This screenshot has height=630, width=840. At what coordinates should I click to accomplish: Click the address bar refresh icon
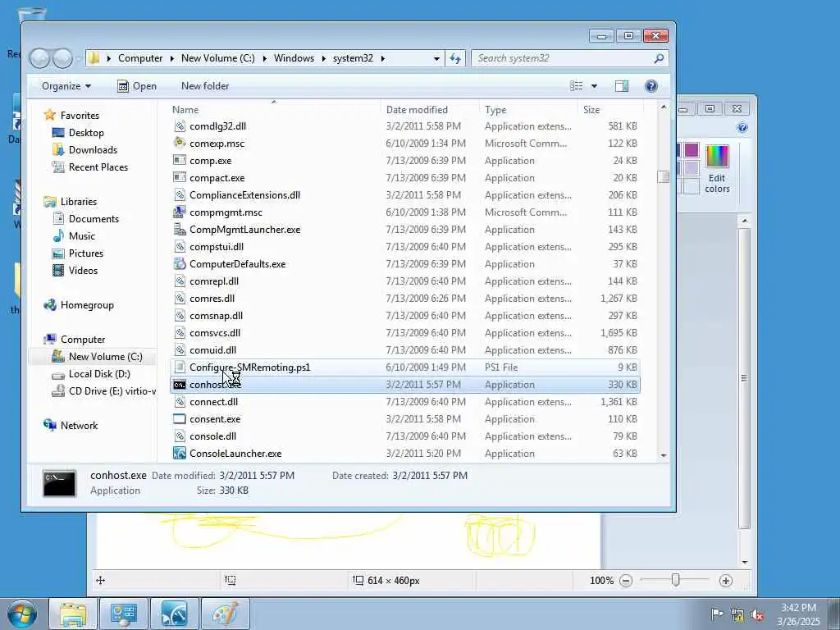[x=455, y=58]
